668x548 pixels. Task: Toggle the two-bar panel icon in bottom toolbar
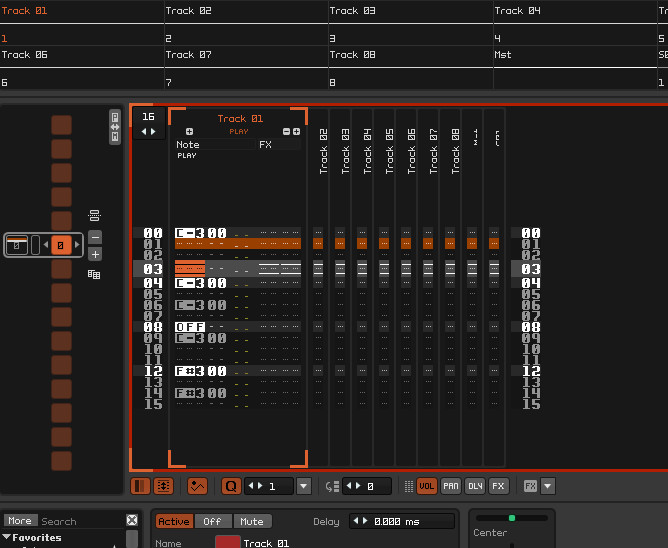(141, 486)
